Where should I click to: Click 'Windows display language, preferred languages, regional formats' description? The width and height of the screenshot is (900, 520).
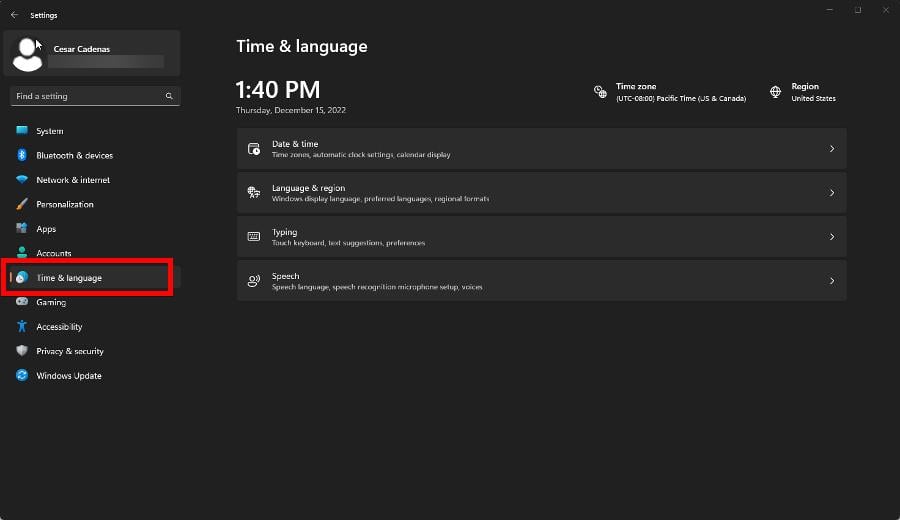pyautogui.click(x=381, y=199)
